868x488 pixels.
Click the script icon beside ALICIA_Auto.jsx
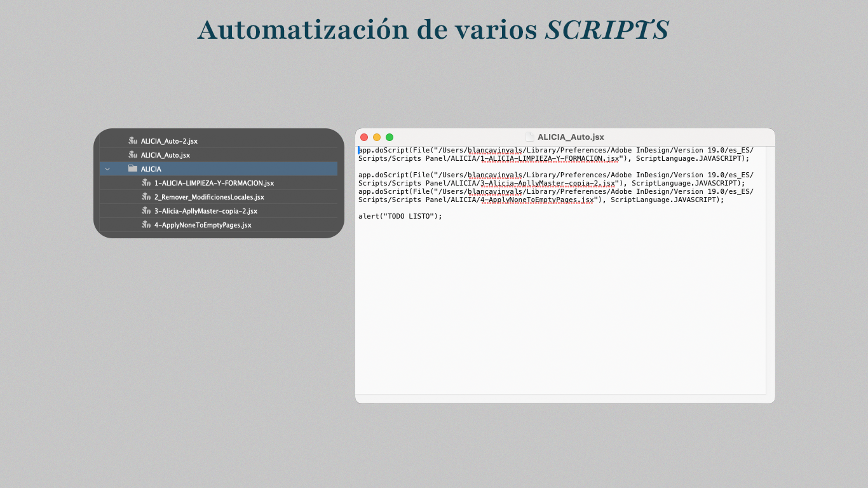pos(132,155)
